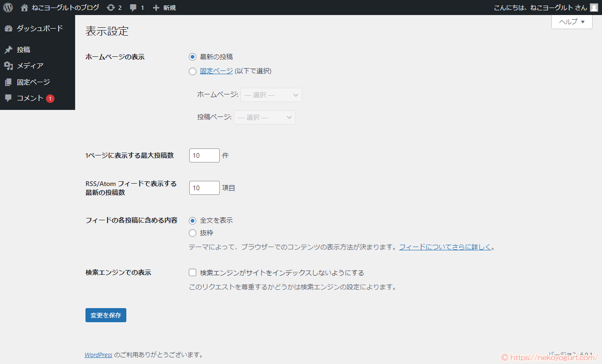Click the WordPress logo in the admin bar
This screenshot has height=364, width=602.
point(8,7)
